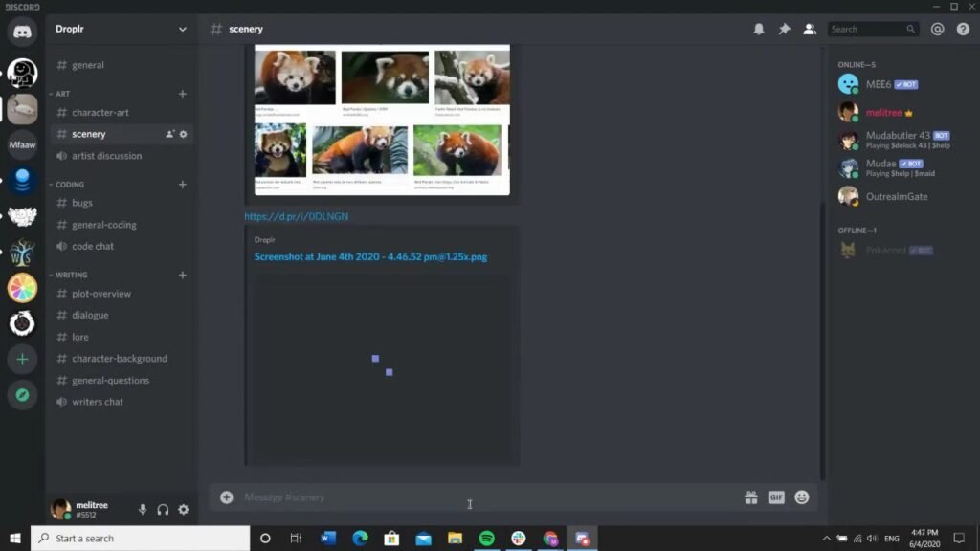This screenshot has width=980, height=551.
Task: Open Windows Start menu
Action: pos(15,538)
